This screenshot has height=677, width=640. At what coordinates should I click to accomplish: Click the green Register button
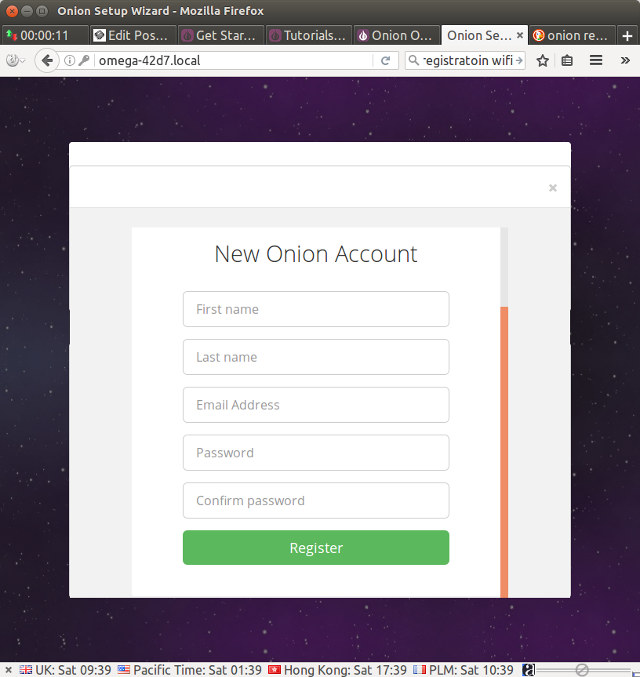pos(316,547)
